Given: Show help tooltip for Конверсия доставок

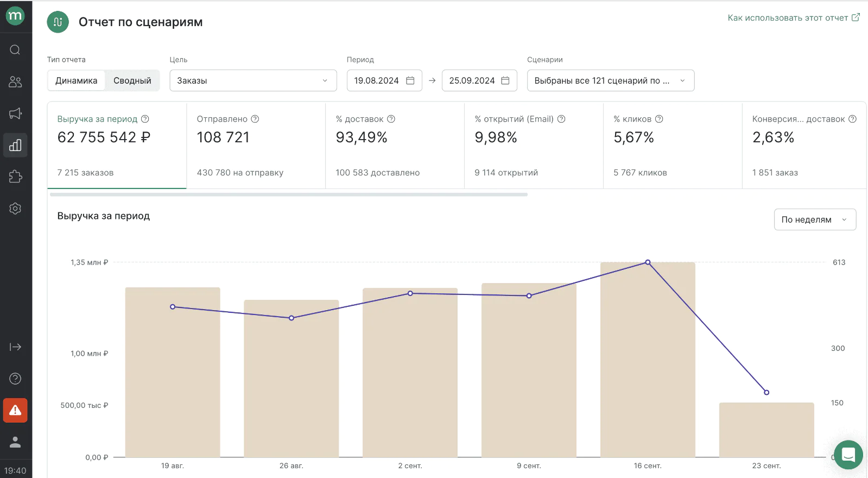Looking at the screenshot, I should [853, 119].
